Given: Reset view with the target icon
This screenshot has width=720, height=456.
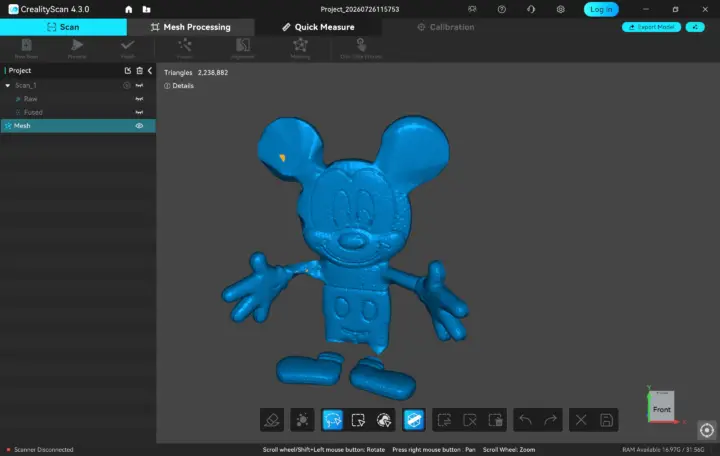Looking at the screenshot, I should click(707, 430).
